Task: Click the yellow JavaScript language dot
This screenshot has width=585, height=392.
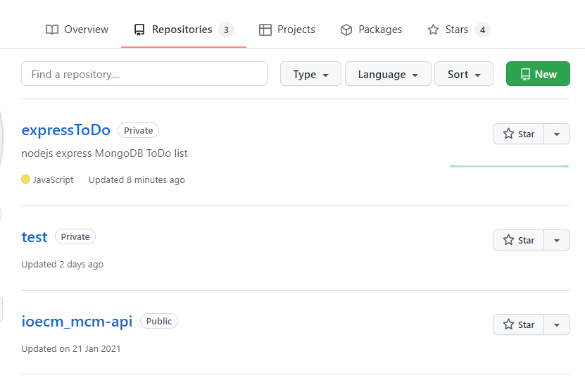Action: click(x=26, y=179)
